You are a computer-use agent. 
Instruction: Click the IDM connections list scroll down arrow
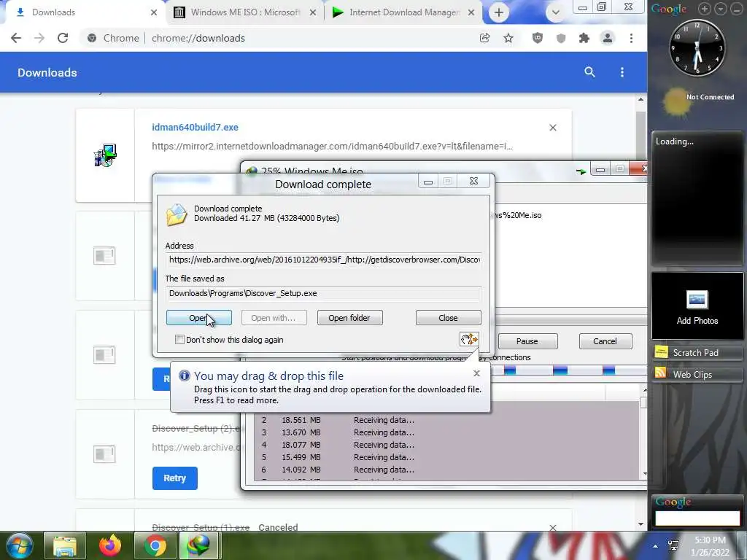pyautogui.click(x=645, y=474)
